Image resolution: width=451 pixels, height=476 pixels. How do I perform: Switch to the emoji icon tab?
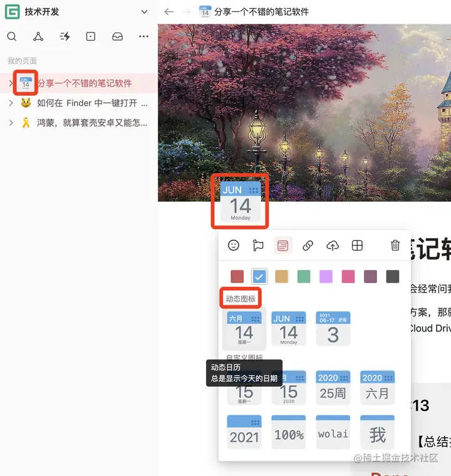(234, 246)
